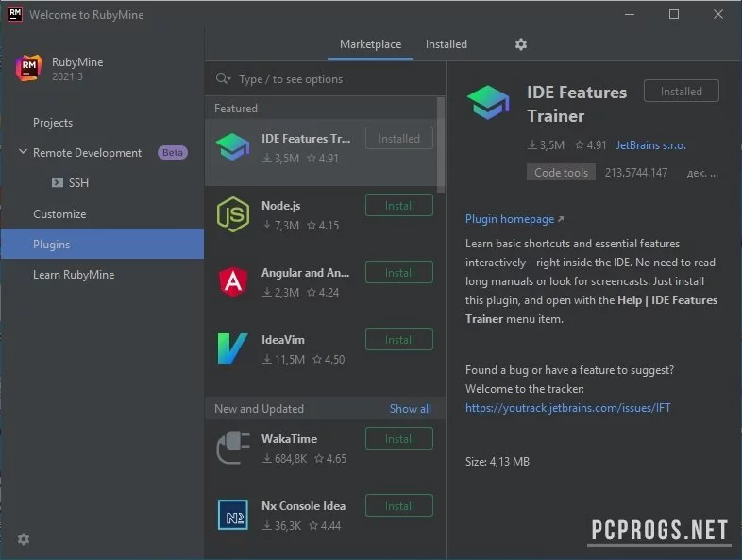The height and width of the screenshot is (560, 742).
Task: Select the IdeaVim plugin name
Action: click(x=283, y=339)
